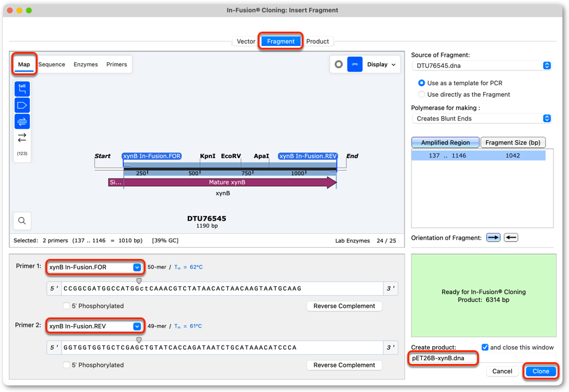This screenshot has width=569, height=392.
Task: Switch to the Fragment tab
Action: (281, 41)
